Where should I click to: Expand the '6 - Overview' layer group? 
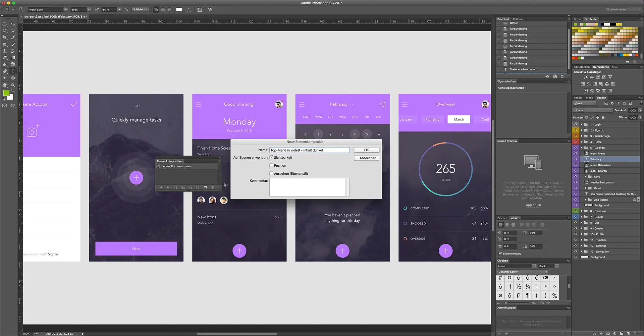(x=582, y=211)
